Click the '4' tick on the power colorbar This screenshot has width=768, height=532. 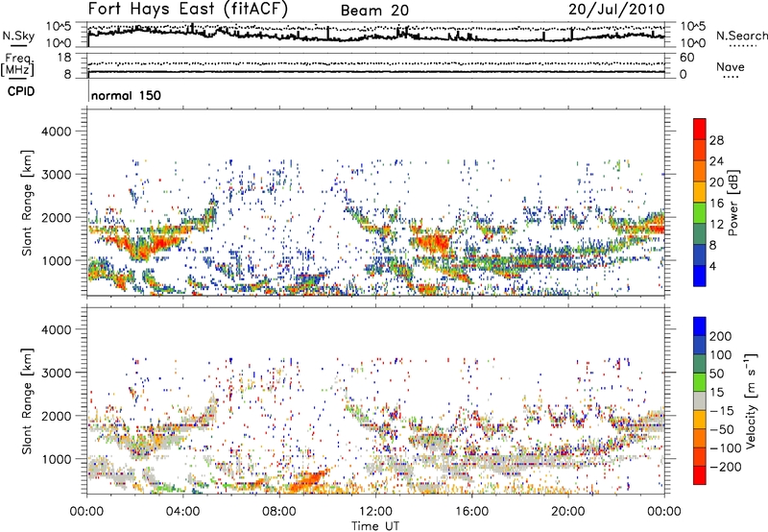pos(712,266)
